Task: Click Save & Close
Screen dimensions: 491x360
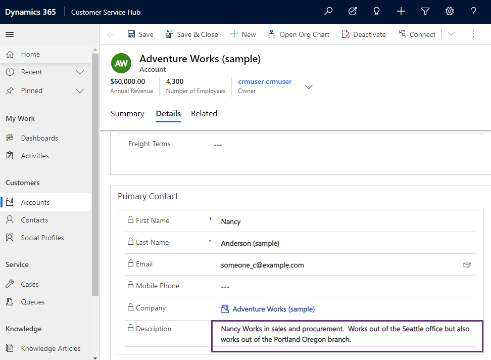Action: pyautogui.click(x=192, y=34)
